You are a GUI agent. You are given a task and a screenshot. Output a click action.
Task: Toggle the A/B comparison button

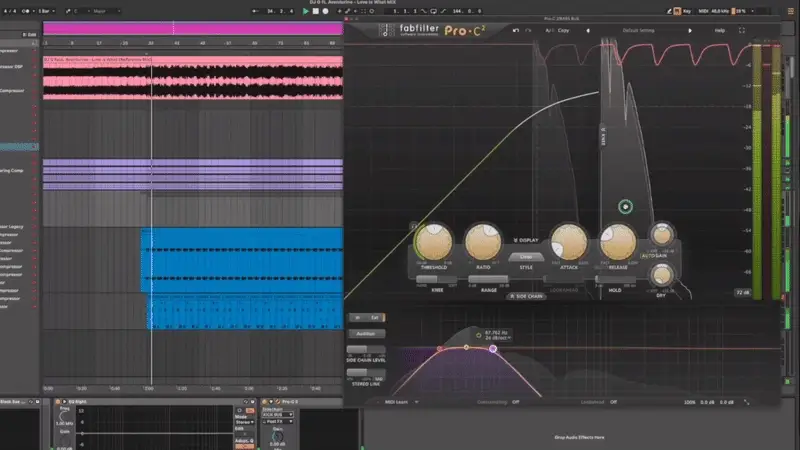point(549,31)
